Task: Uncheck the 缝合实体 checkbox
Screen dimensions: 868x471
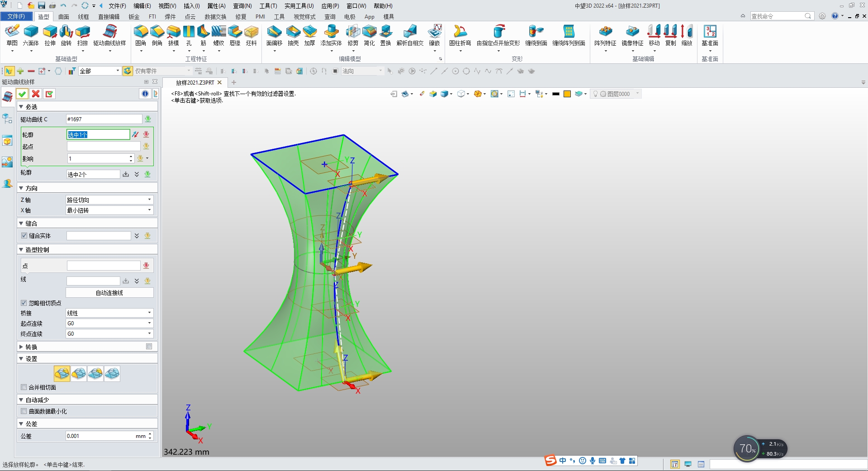Action: (x=24, y=235)
